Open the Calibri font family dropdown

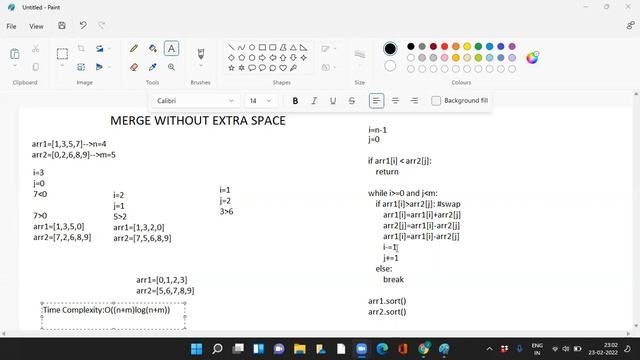[195, 101]
